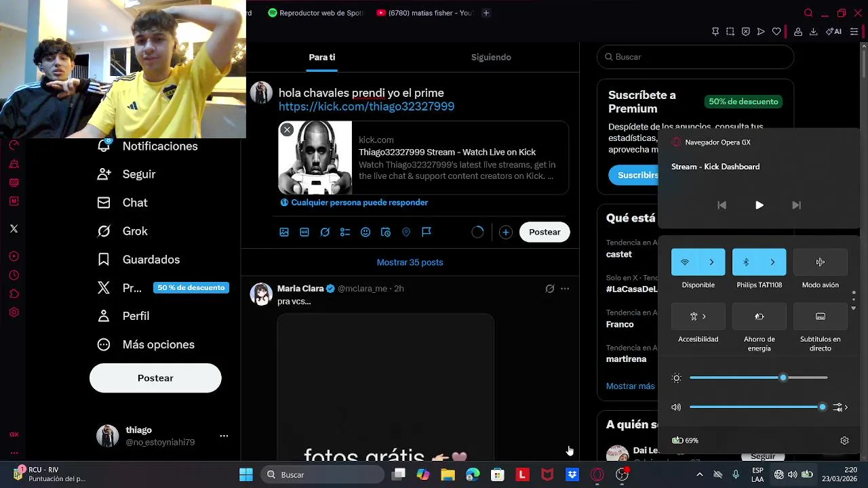The height and width of the screenshot is (488, 868).
Task: Open Opera snapshot tool icon
Action: [x=730, y=31]
